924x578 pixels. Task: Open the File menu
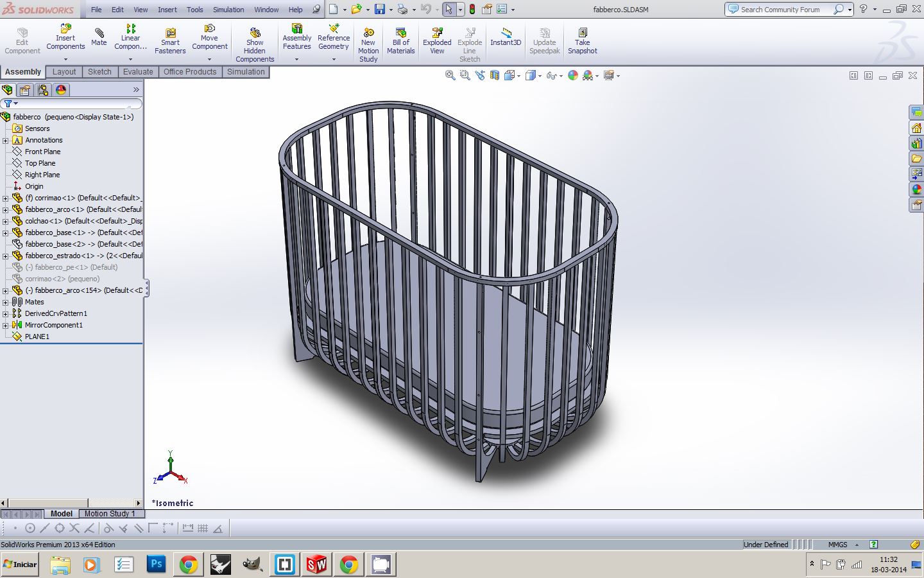(96, 10)
